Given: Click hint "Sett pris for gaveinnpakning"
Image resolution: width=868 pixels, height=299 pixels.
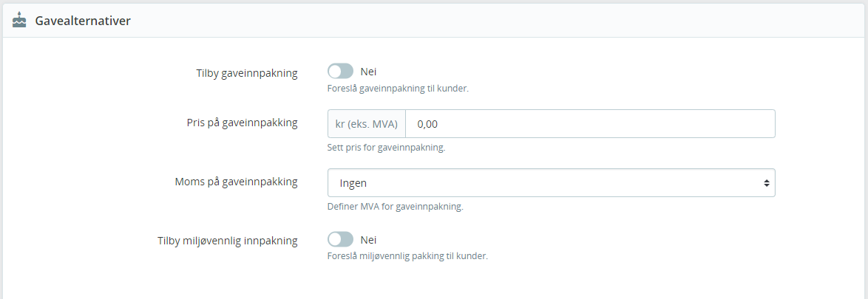Looking at the screenshot, I should tap(387, 148).
